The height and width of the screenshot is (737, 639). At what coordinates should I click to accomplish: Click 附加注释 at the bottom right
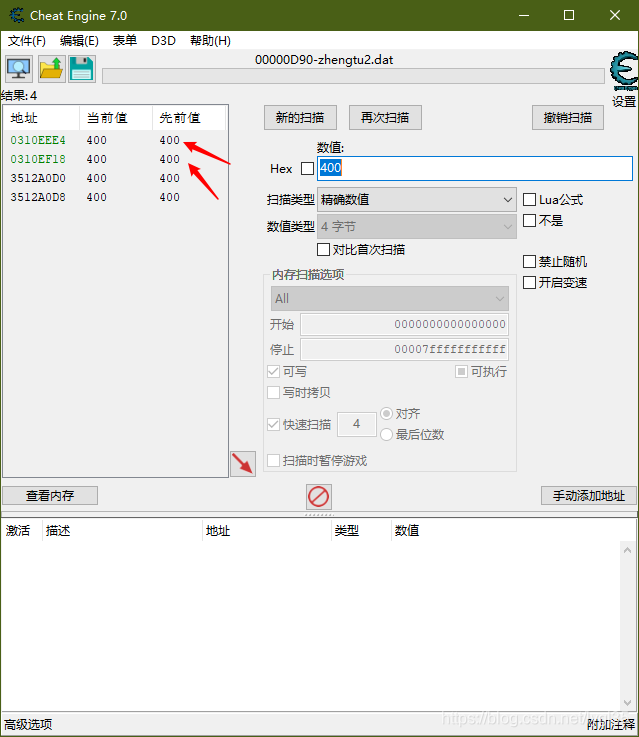tap(611, 724)
